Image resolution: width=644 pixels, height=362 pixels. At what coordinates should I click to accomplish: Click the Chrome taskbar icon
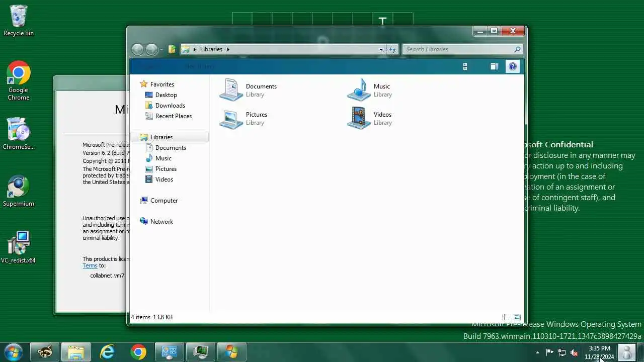coord(138,352)
